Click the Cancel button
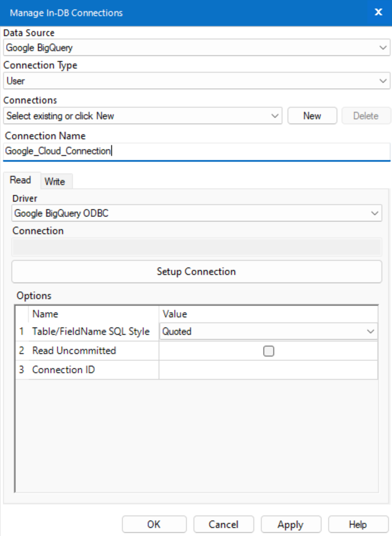 coord(223,524)
